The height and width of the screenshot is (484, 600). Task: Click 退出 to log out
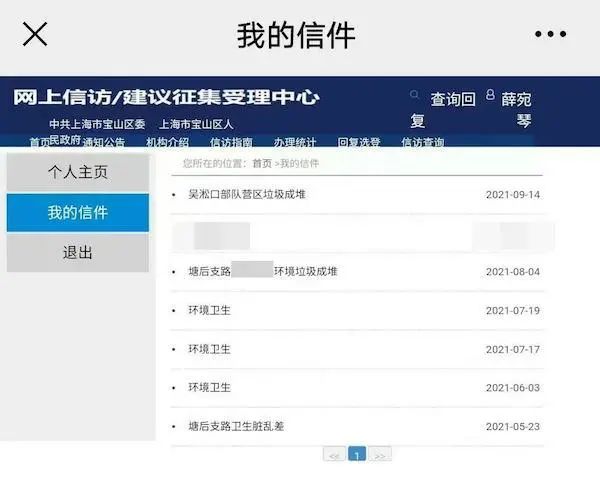78,253
